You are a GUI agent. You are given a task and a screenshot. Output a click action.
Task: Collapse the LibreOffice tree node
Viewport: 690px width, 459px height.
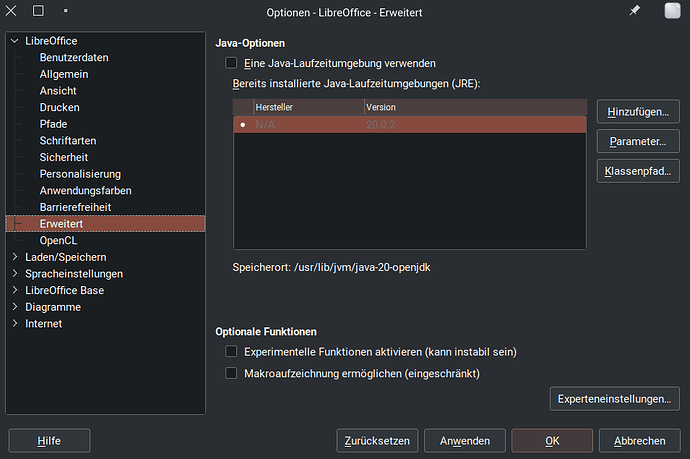coord(15,41)
